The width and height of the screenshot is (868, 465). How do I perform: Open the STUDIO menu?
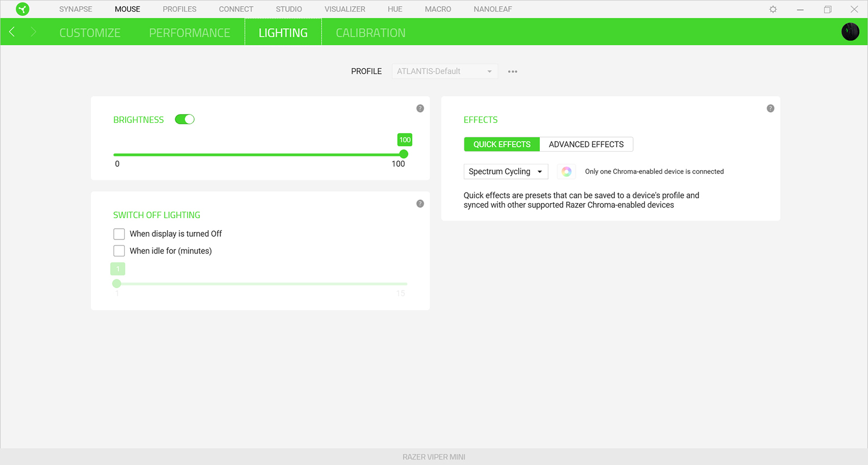click(x=289, y=9)
